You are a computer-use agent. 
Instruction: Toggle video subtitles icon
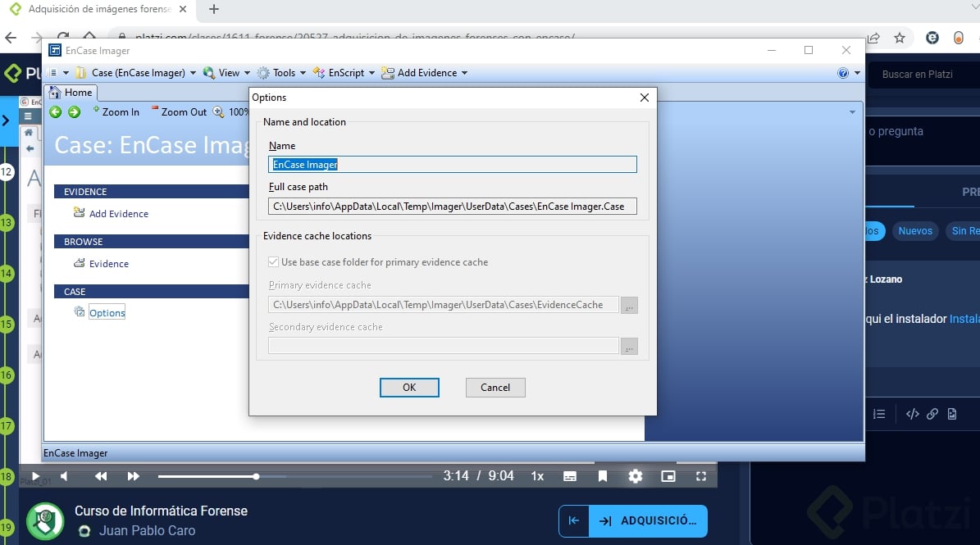(x=570, y=476)
